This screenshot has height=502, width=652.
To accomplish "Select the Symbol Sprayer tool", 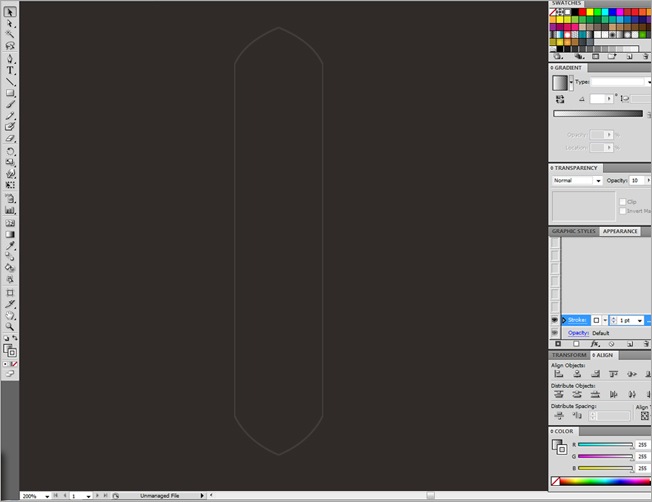I will [10, 199].
